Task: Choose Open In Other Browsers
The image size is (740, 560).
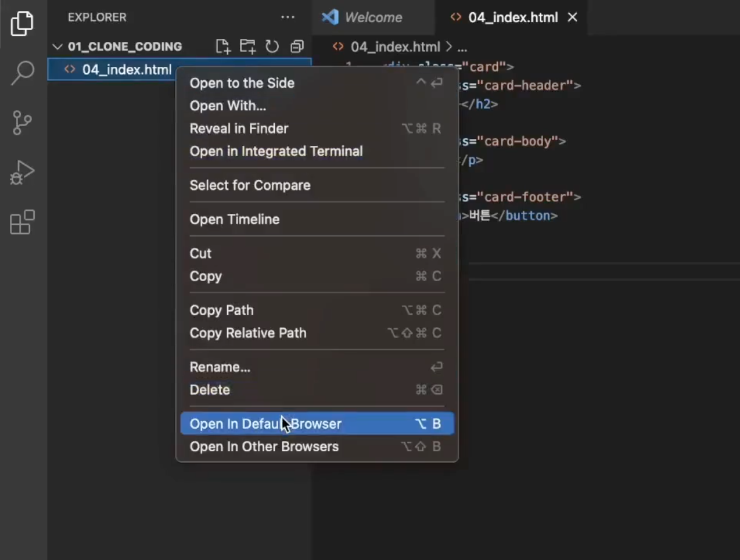Action: [317, 446]
